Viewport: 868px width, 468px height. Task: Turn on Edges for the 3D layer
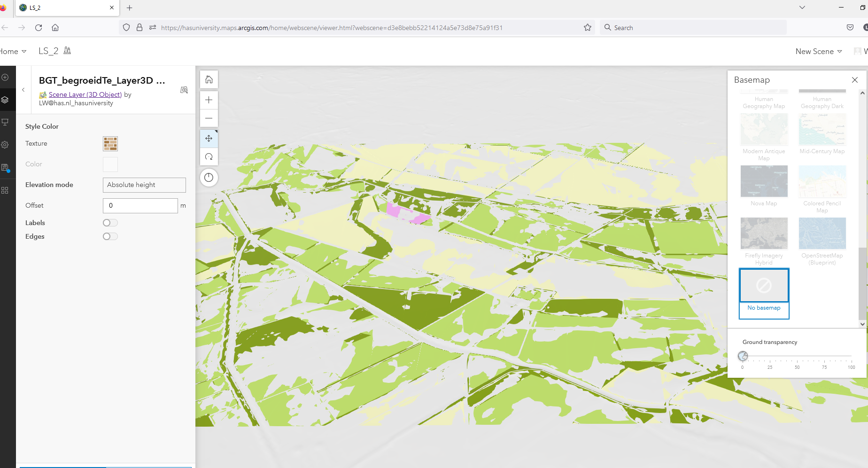point(110,236)
